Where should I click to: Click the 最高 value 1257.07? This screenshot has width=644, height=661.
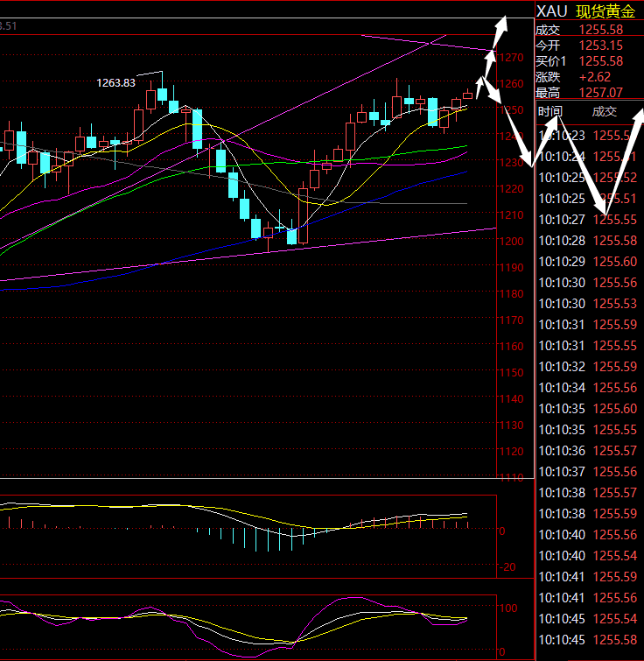[x=600, y=92]
